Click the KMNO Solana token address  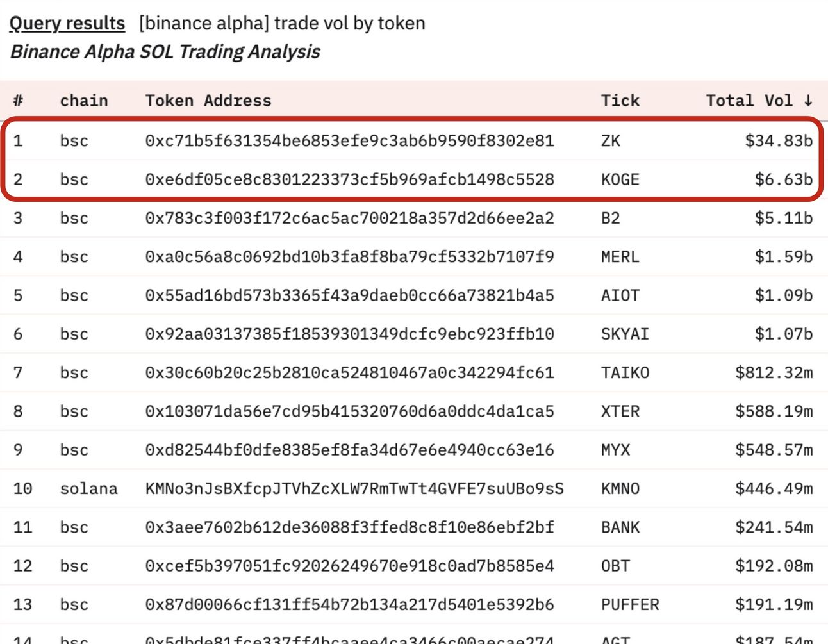tap(354, 489)
